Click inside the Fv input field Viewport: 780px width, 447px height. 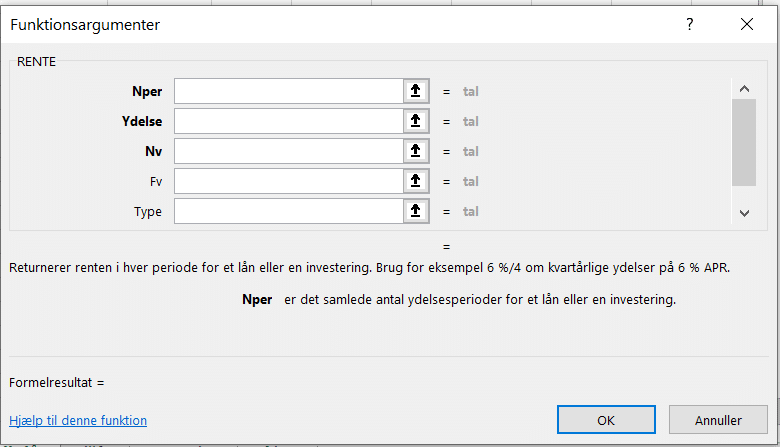(288, 181)
